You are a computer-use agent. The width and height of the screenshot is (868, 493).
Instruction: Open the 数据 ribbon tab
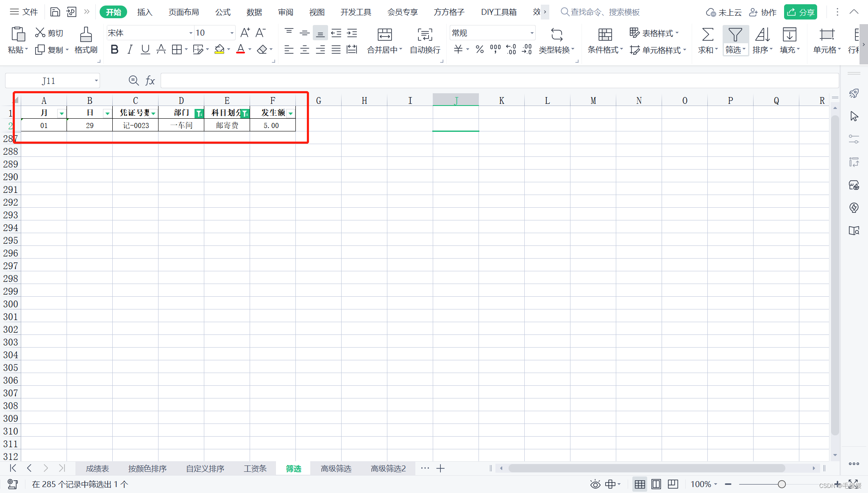click(x=254, y=12)
